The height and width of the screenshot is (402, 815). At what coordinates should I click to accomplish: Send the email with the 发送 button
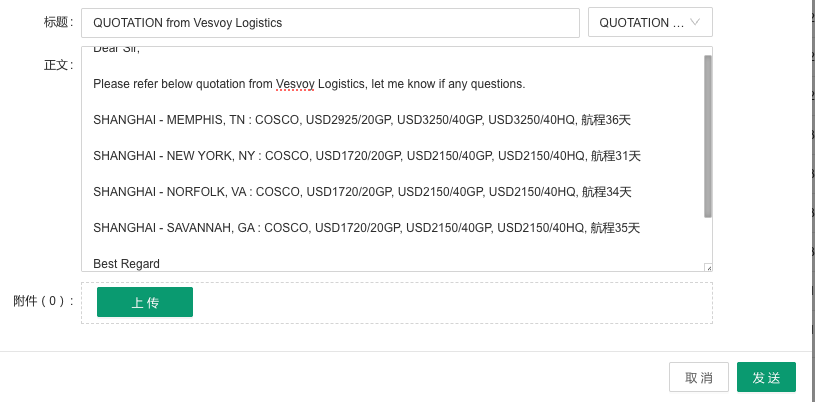[x=766, y=377]
